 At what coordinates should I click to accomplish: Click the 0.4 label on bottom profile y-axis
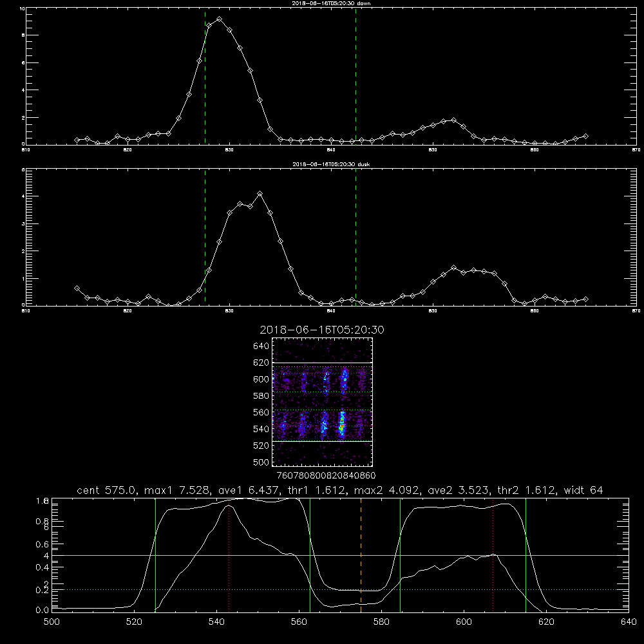coord(43,567)
